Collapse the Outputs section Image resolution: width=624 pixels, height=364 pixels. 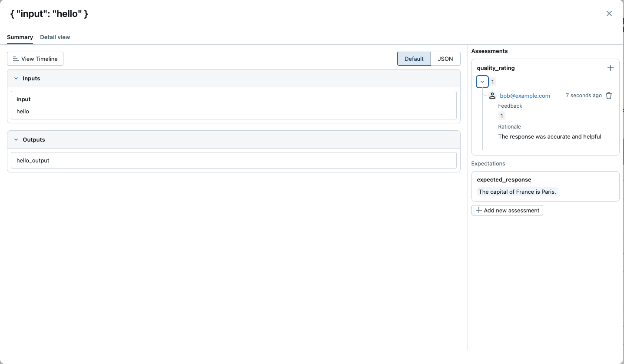(16, 140)
